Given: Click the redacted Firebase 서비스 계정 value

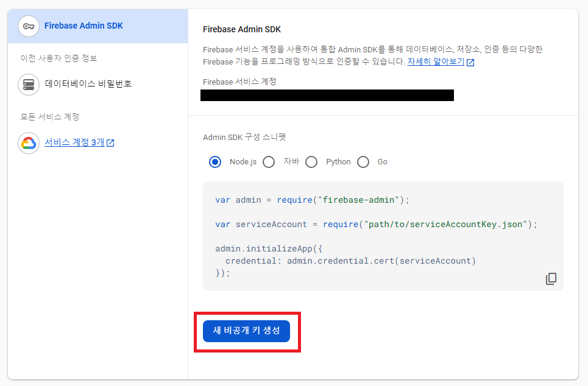Looking at the screenshot, I should (327, 95).
